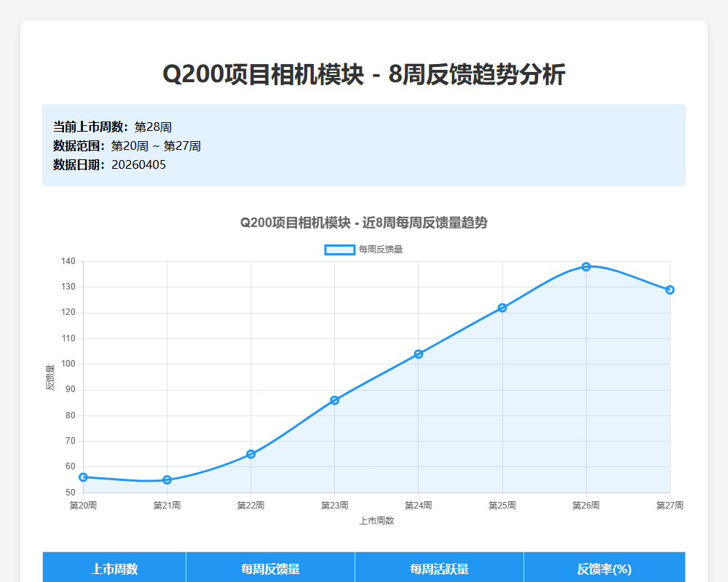
Task: Click the 上市周数 table header
Action: (x=114, y=568)
